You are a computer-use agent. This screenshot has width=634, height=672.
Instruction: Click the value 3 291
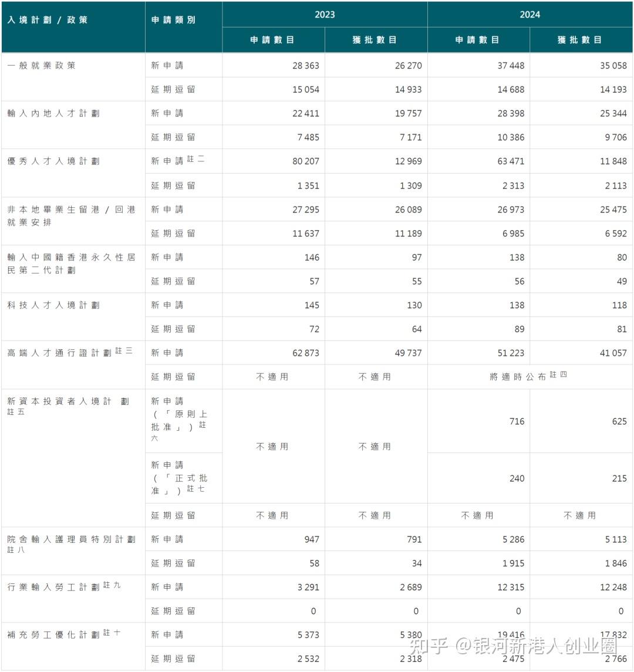tap(308, 587)
